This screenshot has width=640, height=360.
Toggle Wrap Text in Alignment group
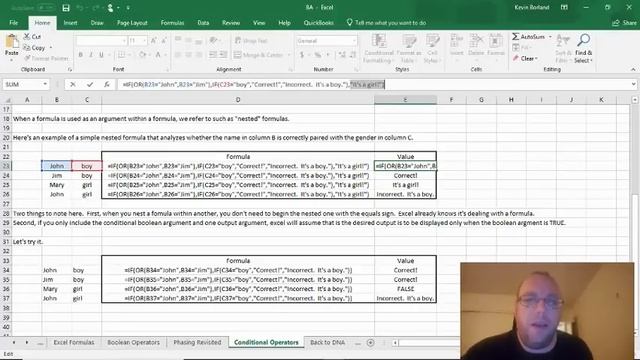251,41
